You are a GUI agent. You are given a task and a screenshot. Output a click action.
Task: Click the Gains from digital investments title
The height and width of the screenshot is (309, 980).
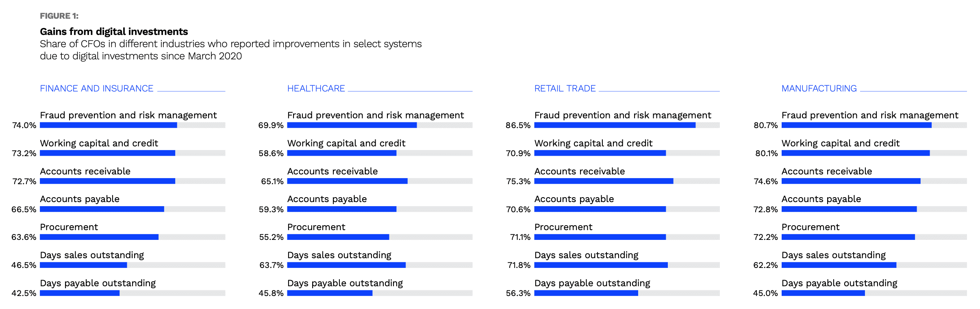pyautogui.click(x=114, y=32)
